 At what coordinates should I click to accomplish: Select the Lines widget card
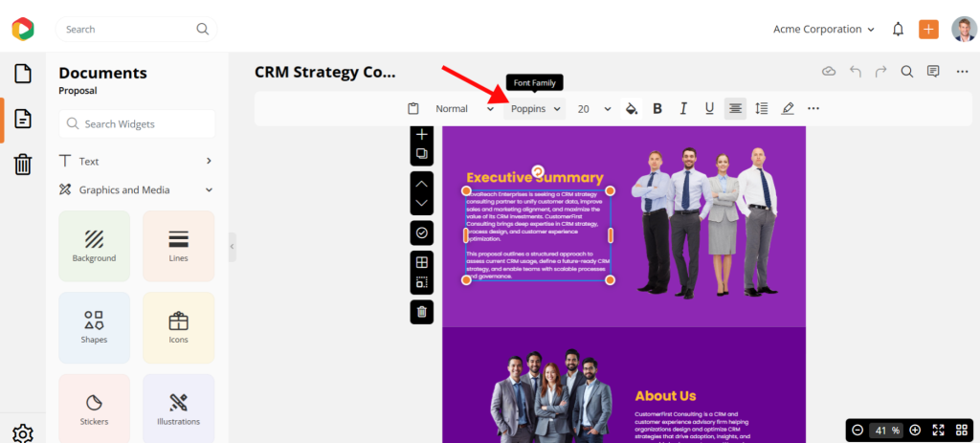pyautogui.click(x=179, y=246)
